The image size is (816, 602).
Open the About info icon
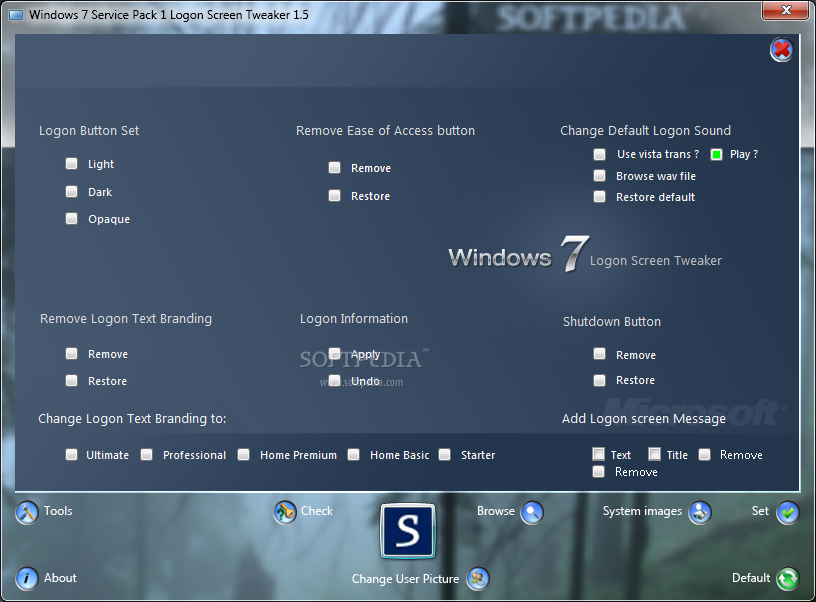tap(27, 579)
